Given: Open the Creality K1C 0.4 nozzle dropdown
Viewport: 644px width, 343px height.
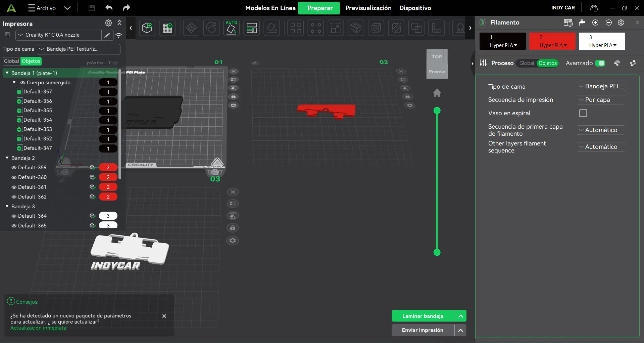Looking at the screenshot, I should 58,35.
